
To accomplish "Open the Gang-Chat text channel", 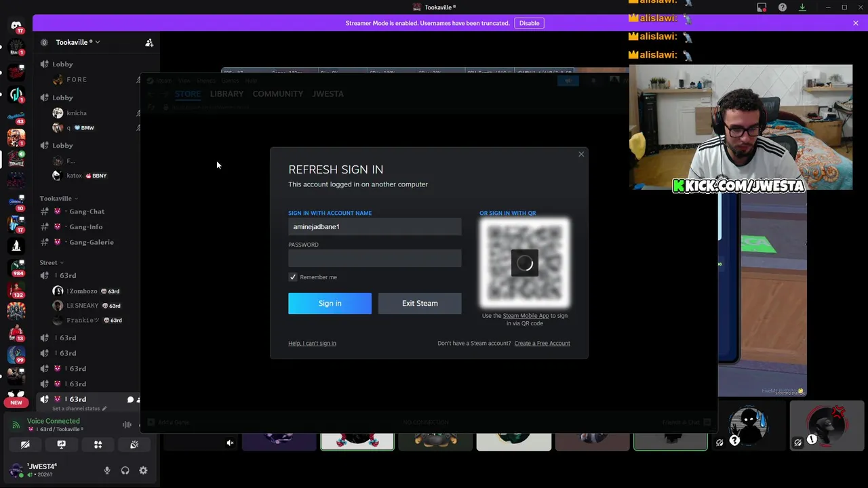I will (87, 211).
